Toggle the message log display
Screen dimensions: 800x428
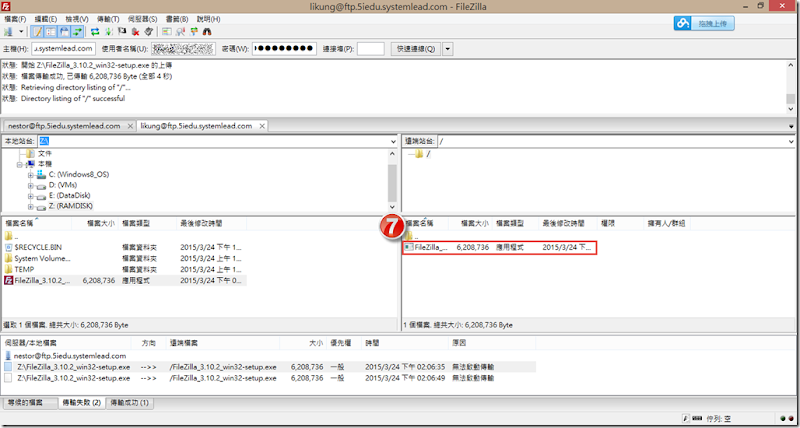pos(38,32)
